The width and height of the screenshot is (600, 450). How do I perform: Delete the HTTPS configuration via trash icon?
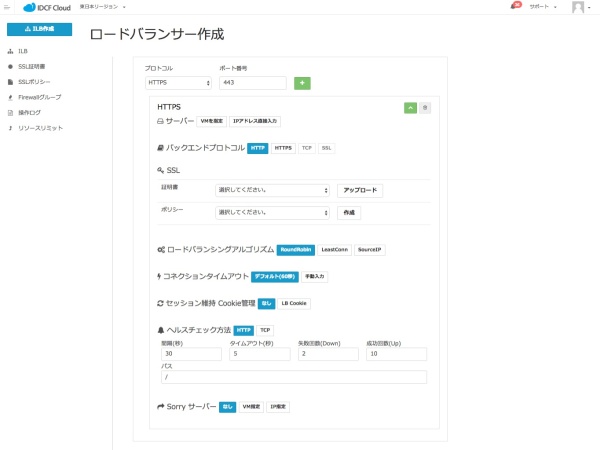click(x=425, y=107)
